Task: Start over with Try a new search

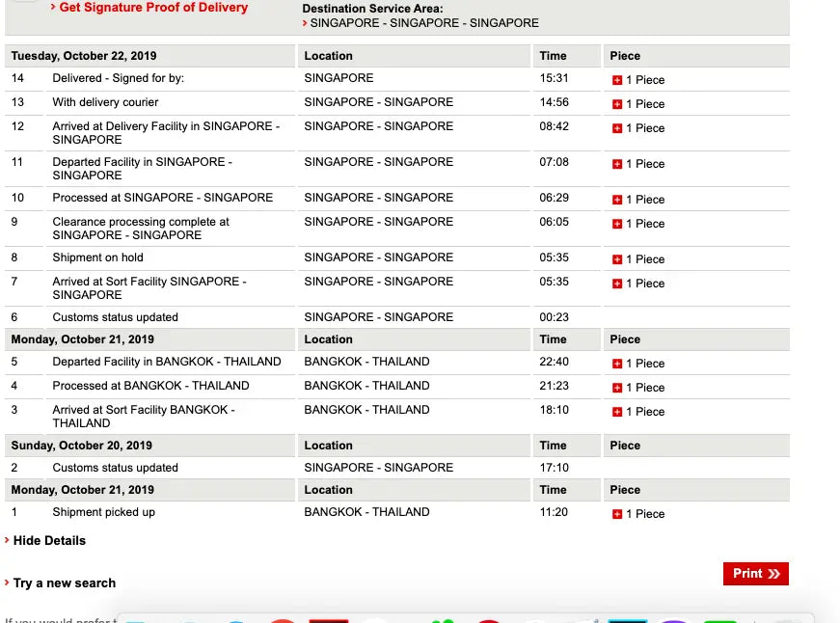Action: pyautogui.click(x=65, y=582)
